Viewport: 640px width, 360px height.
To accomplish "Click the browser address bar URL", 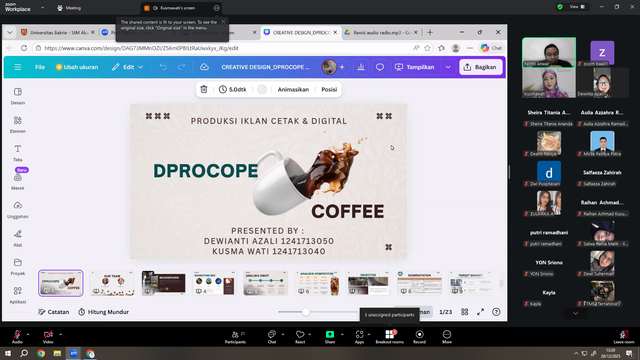I will [141, 48].
